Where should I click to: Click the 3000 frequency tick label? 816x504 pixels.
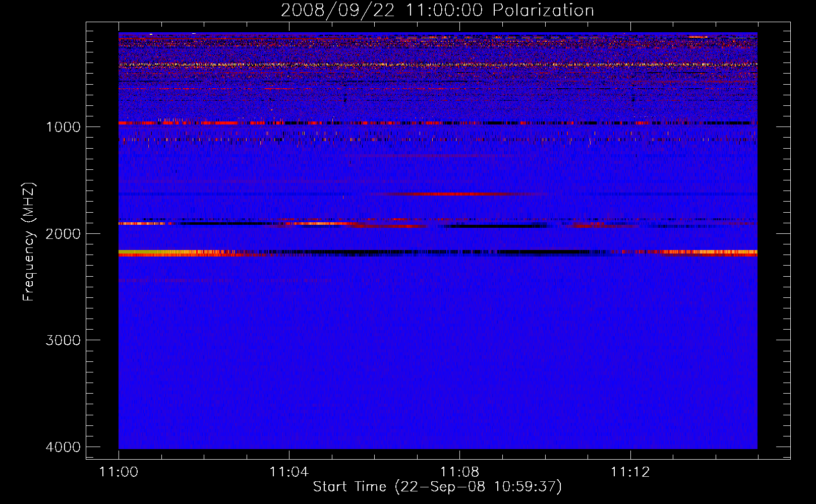[x=63, y=340]
